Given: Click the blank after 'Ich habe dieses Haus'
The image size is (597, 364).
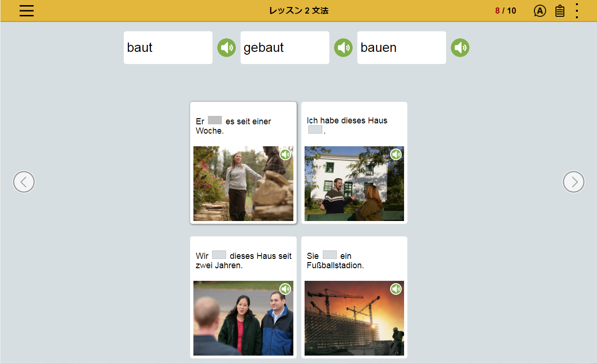Looking at the screenshot, I should coord(315,130).
